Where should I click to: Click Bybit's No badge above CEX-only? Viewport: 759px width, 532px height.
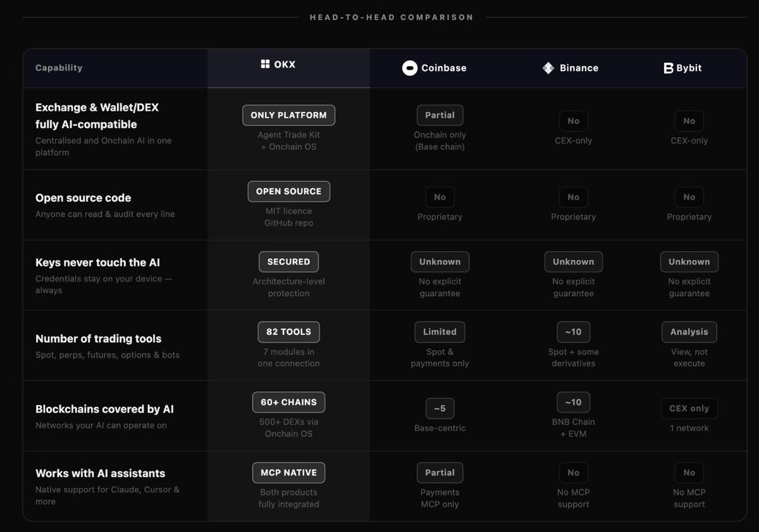(689, 121)
